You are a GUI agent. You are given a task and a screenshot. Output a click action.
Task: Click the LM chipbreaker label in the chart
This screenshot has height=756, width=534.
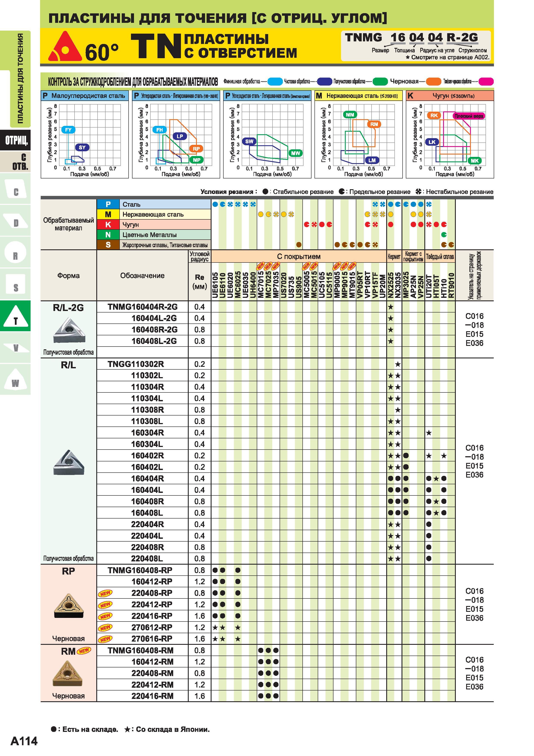372,160
